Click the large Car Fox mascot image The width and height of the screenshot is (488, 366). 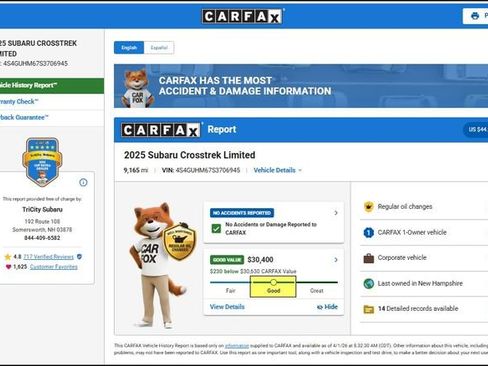pyautogui.click(x=157, y=265)
